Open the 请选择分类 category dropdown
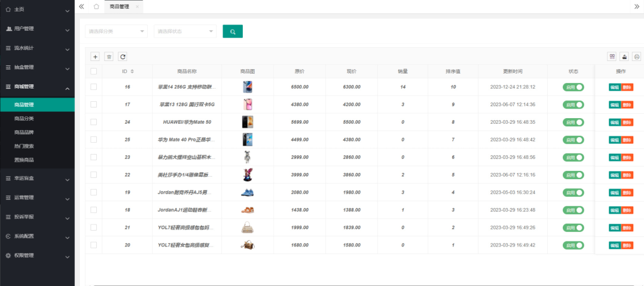This screenshot has width=644, height=286. click(116, 31)
